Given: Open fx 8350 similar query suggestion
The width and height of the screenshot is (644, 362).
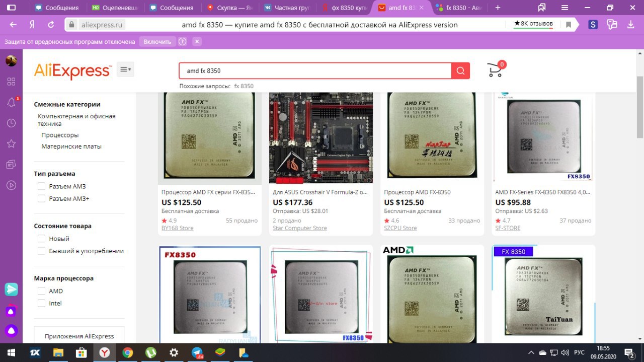Looking at the screenshot, I should (x=244, y=86).
